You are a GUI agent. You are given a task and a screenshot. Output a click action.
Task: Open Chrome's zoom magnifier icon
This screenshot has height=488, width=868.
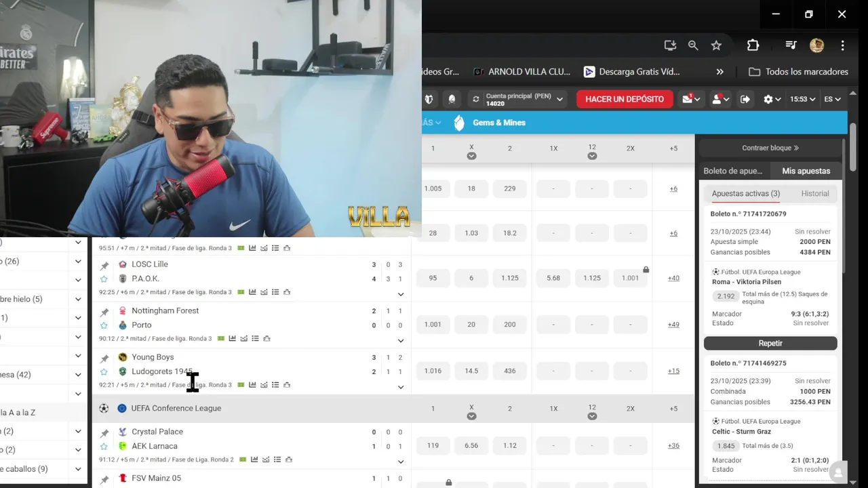[693, 45]
